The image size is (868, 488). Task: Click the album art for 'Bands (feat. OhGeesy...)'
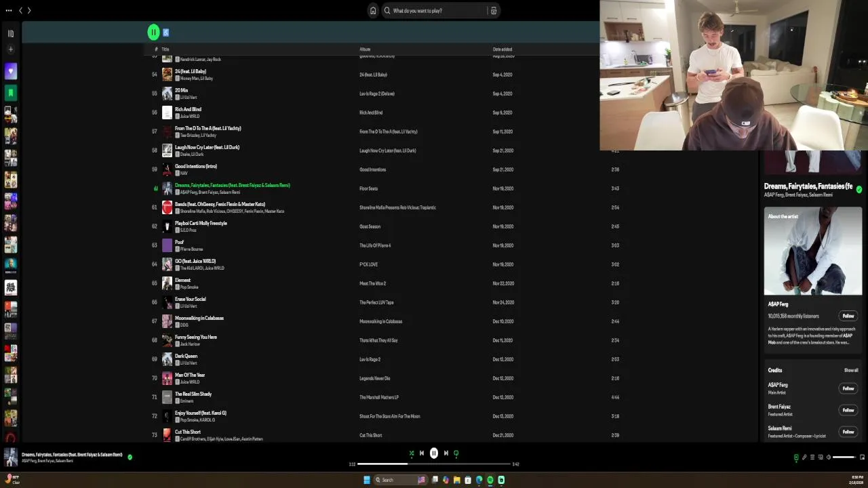coord(167,207)
